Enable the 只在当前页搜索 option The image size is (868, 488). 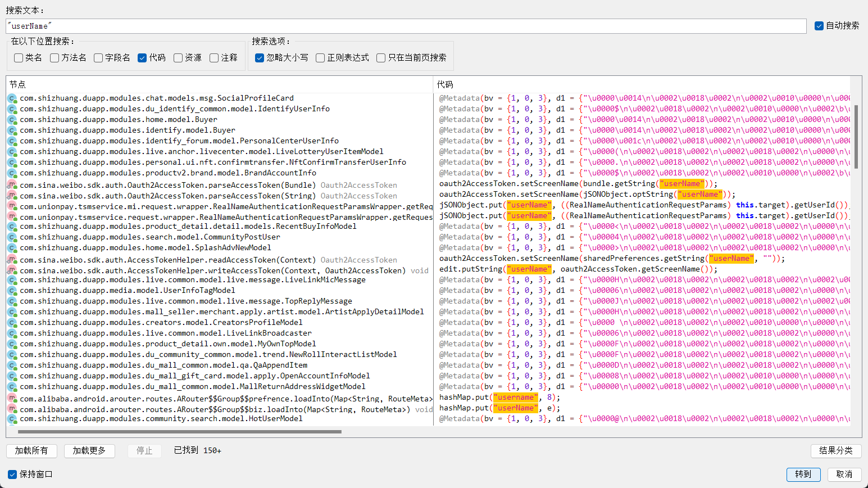coord(381,58)
